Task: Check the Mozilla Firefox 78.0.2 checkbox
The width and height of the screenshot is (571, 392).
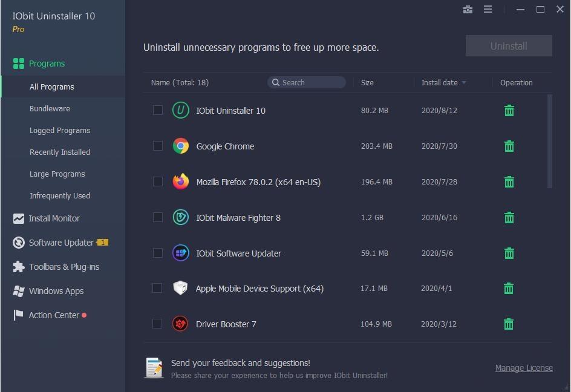Action: [158, 181]
